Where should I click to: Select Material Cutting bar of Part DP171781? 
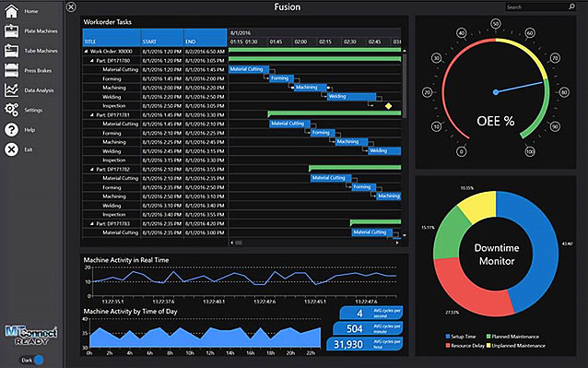289,124
